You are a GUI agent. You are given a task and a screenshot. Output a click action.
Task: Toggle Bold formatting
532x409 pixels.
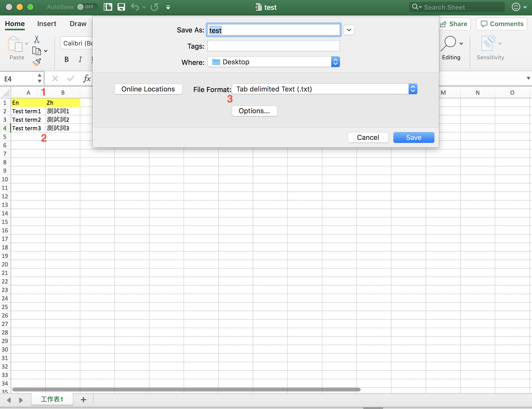pos(66,59)
